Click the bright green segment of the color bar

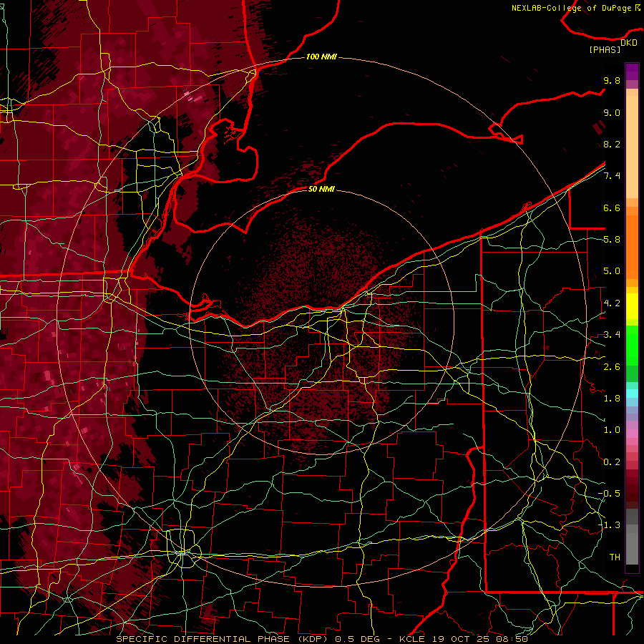tap(632, 345)
